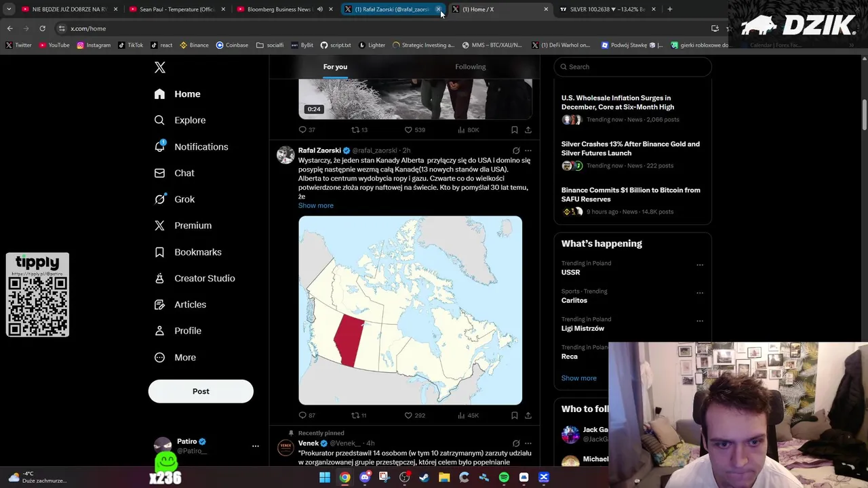The height and width of the screenshot is (488, 868).
Task: Open Binance bookmark
Action: [x=194, y=45]
